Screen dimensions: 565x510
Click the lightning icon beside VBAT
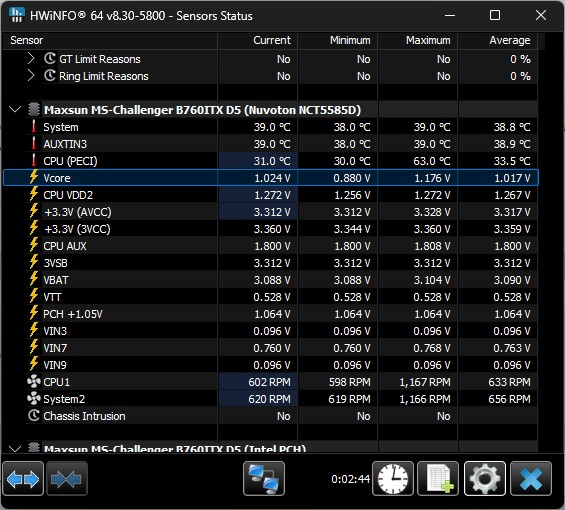(34, 279)
